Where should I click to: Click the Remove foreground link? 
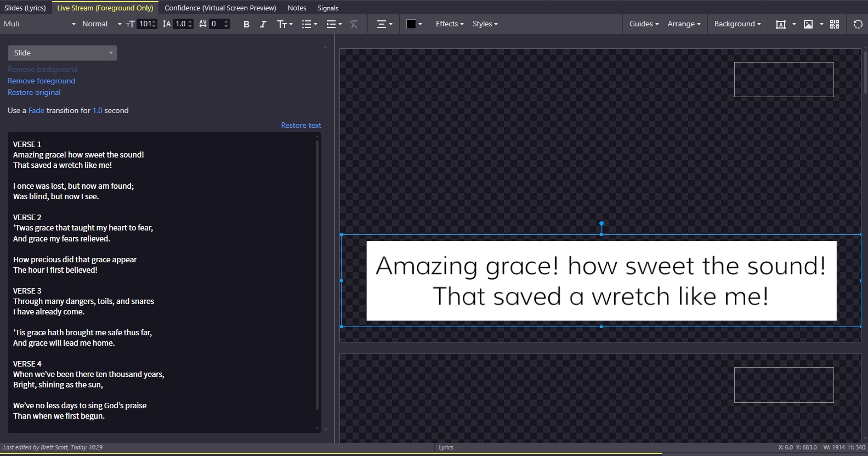click(42, 81)
